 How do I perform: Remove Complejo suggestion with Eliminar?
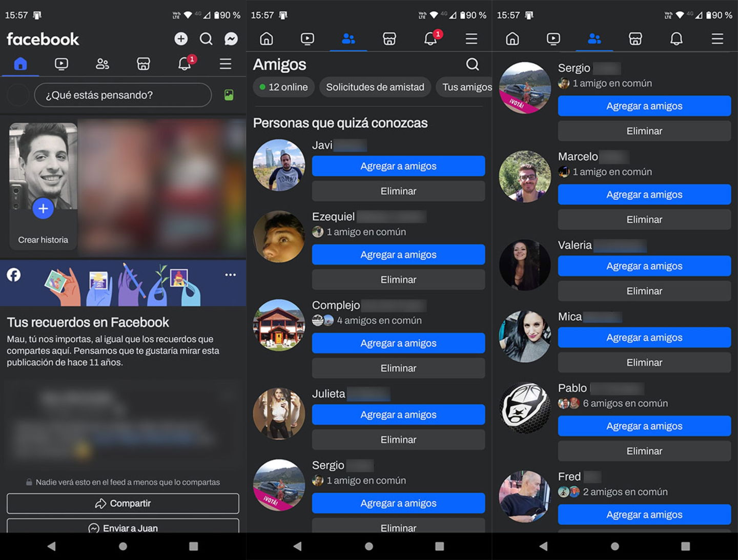398,368
